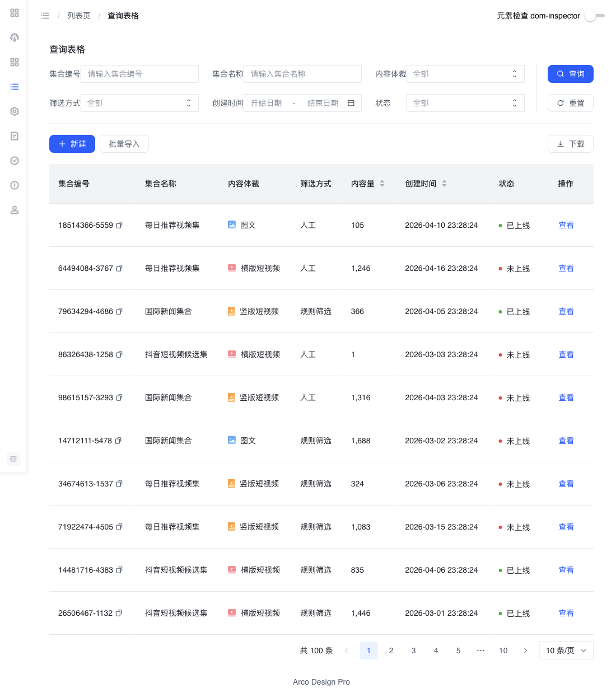Copy collection ID 18514366-5559

pyautogui.click(x=119, y=225)
